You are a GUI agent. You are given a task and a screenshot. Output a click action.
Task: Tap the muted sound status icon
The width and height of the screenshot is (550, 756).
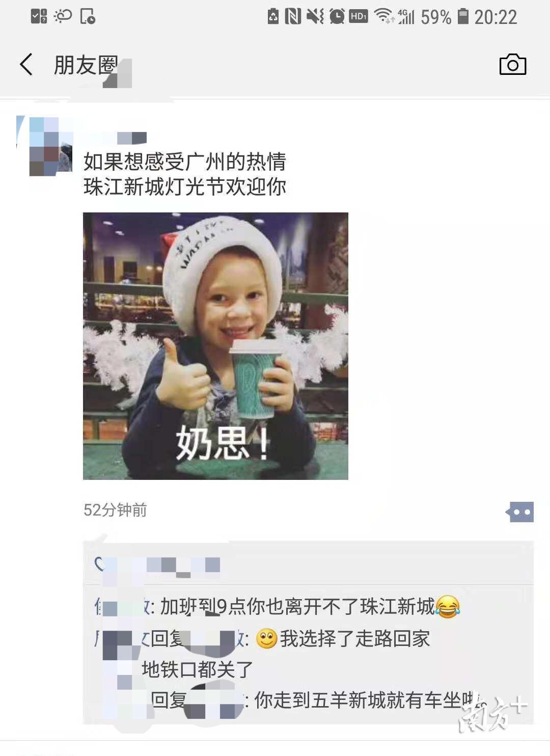pos(315,17)
